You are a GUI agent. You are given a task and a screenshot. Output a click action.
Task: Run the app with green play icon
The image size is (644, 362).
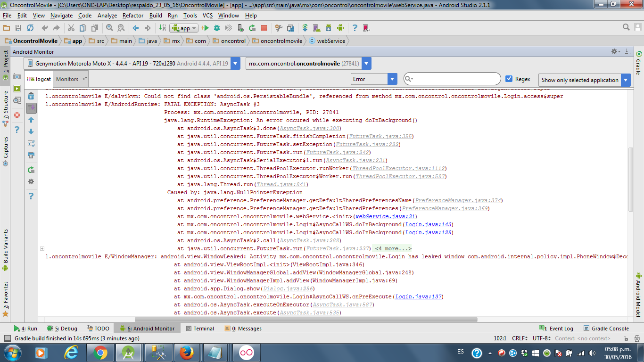tap(206, 28)
